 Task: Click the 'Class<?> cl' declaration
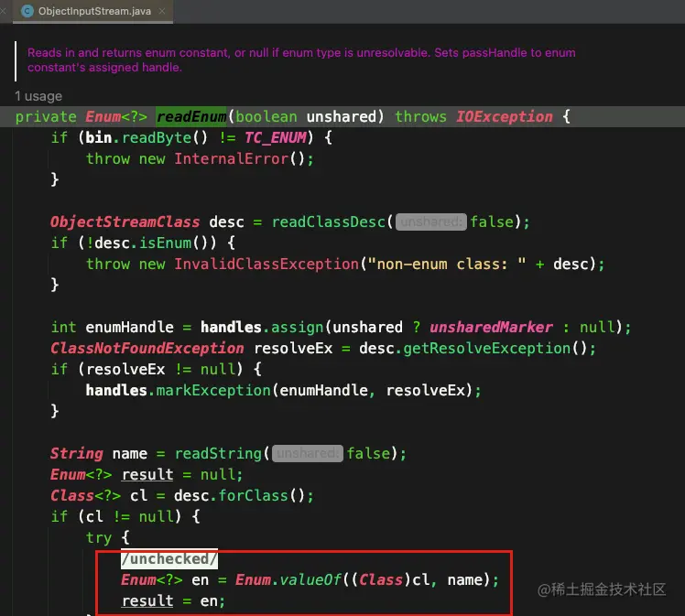pos(99,496)
